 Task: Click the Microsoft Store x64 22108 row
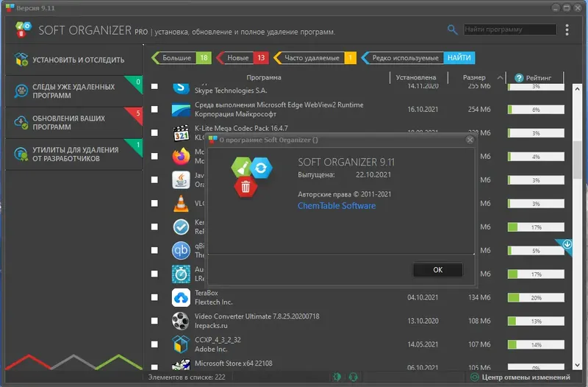point(358,364)
